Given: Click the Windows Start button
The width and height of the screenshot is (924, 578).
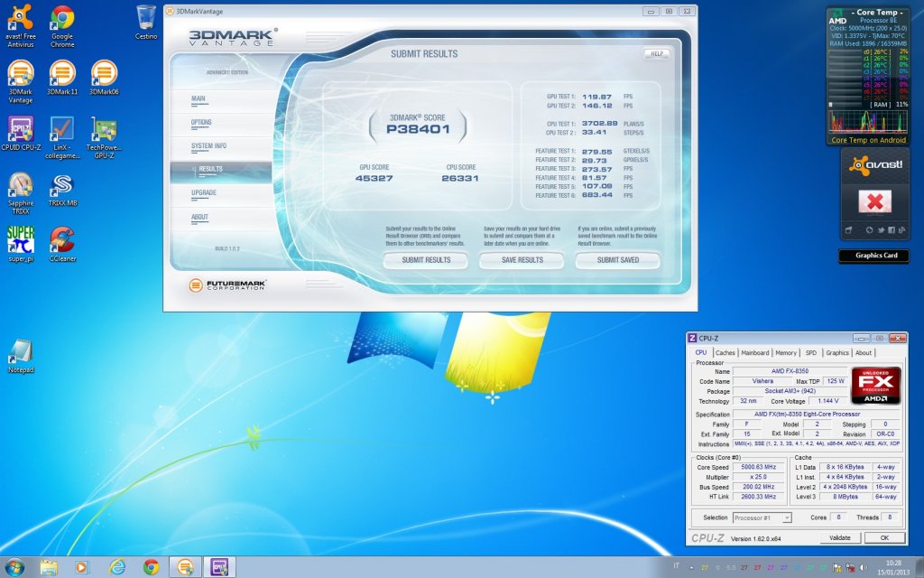Looking at the screenshot, I should pos(14,567).
